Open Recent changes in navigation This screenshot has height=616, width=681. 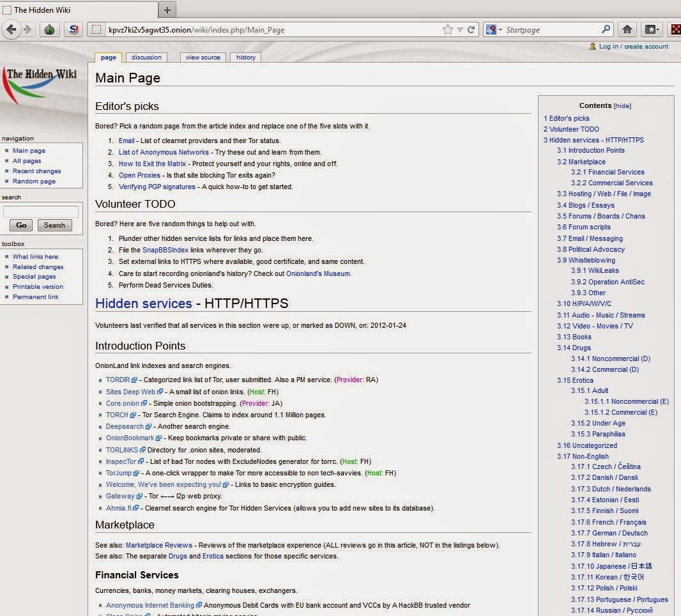click(37, 171)
